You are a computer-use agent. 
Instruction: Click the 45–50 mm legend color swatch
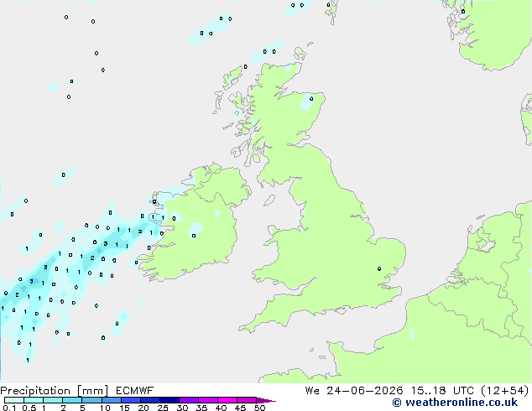point(247,400)
